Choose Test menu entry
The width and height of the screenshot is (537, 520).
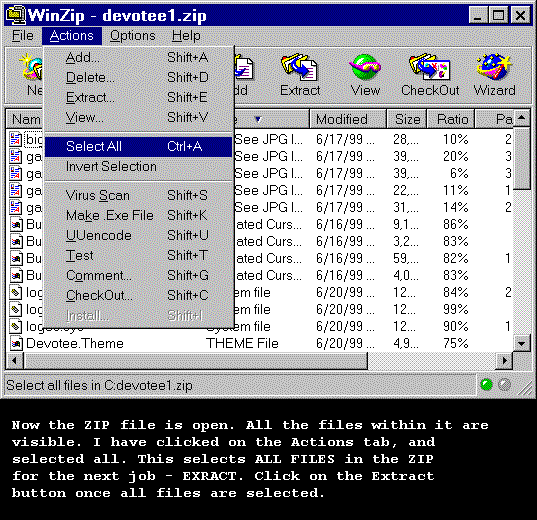139,256
